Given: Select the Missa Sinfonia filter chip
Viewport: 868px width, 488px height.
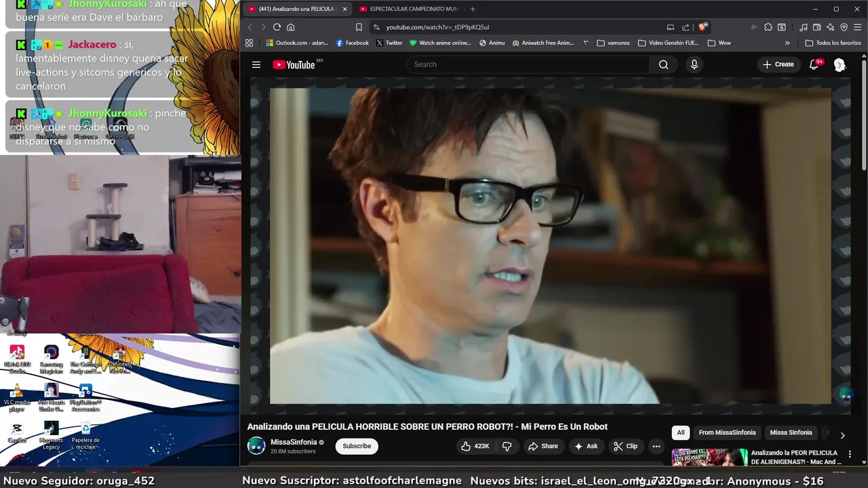Looking at the screenshot, I should click(791, 432).
